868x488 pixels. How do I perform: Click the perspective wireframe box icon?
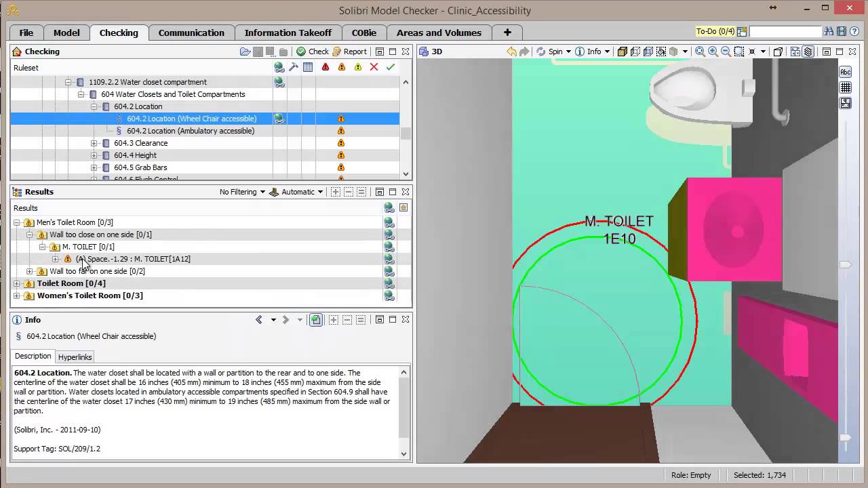(x=778, y=52)
